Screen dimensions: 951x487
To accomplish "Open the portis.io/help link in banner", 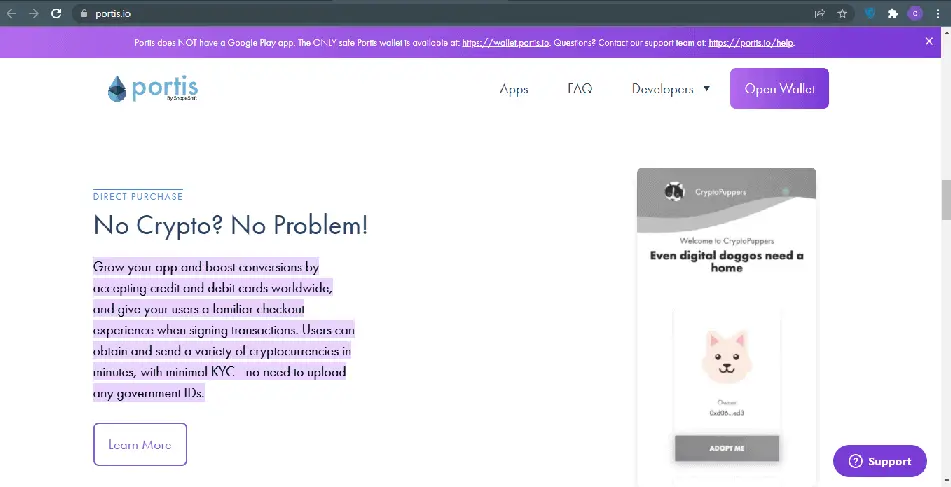I will [751, 43].
